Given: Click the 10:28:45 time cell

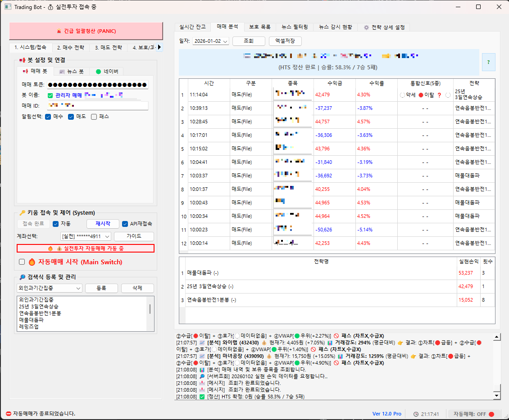Looking at the screenshot, I should (209, 122).
